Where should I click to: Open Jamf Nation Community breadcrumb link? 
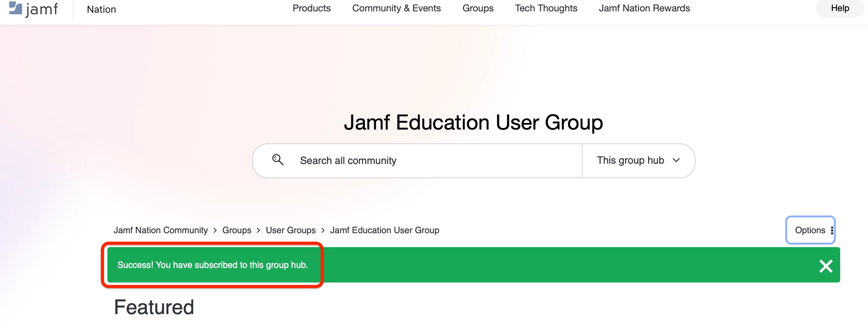point(160,230)
